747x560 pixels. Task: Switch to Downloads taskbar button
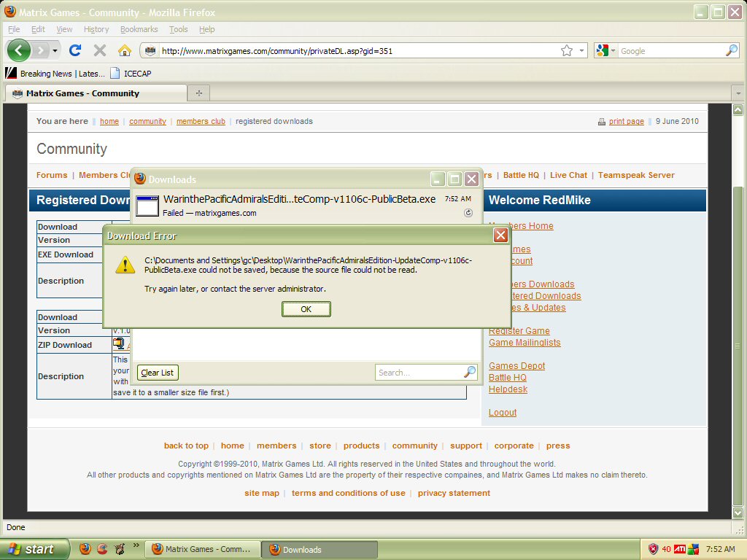320,550
